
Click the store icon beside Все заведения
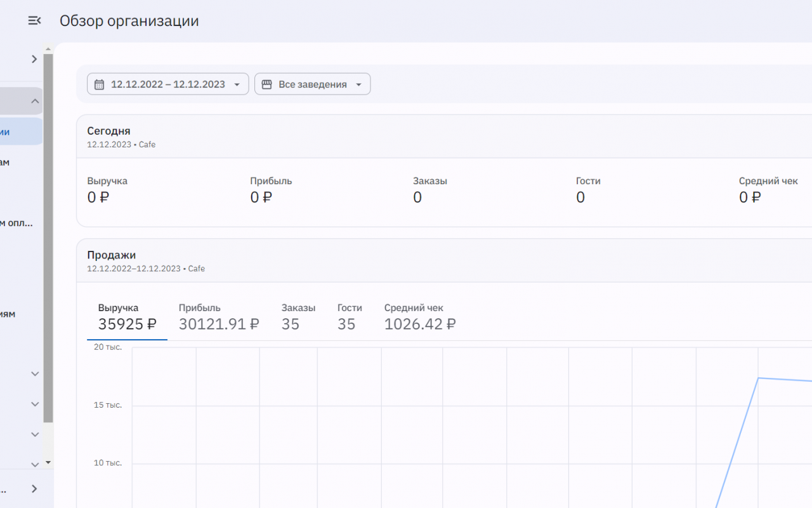tap(266, 84)
